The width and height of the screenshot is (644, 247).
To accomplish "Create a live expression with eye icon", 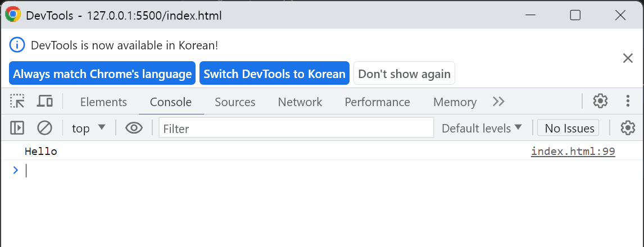I will [x=134, y=128].
